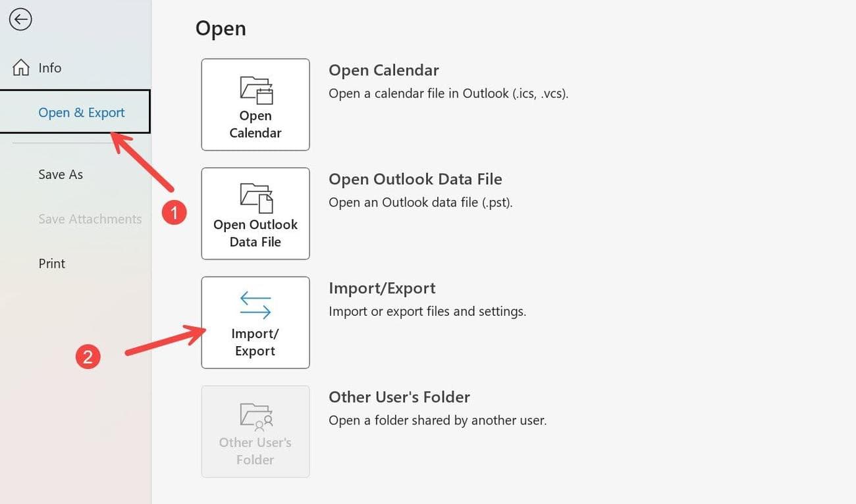
Task: Click the Open Calendar heading text
Action: click(383, 70)
